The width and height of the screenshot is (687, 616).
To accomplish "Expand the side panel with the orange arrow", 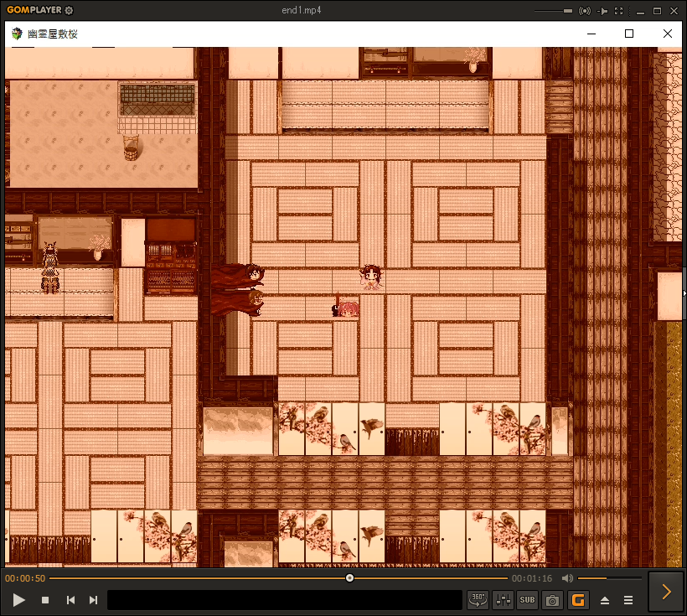I will coord(666,592).
